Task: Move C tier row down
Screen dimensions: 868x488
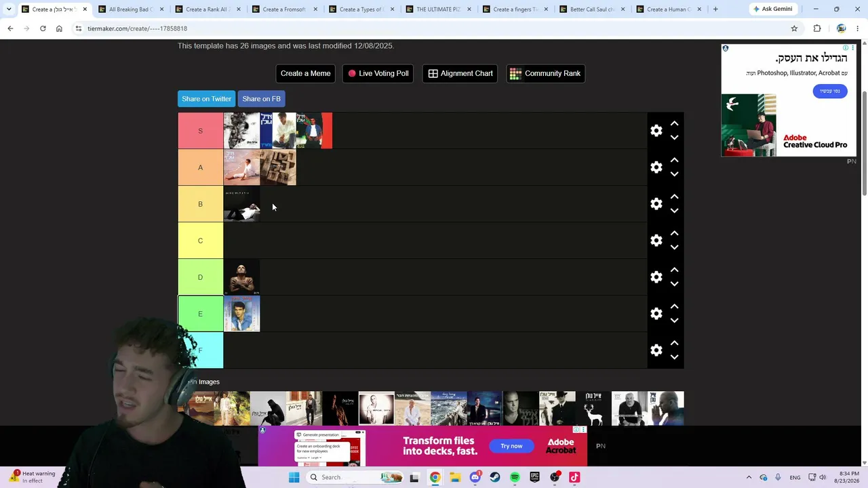Action: [x=674, y=247]
